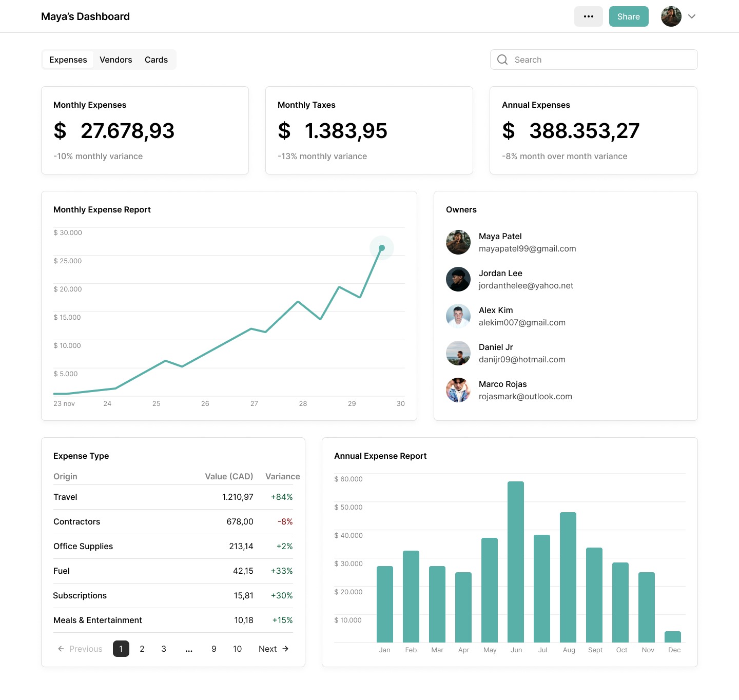Click the highlighted data point on line chart

tap(382, 248)
